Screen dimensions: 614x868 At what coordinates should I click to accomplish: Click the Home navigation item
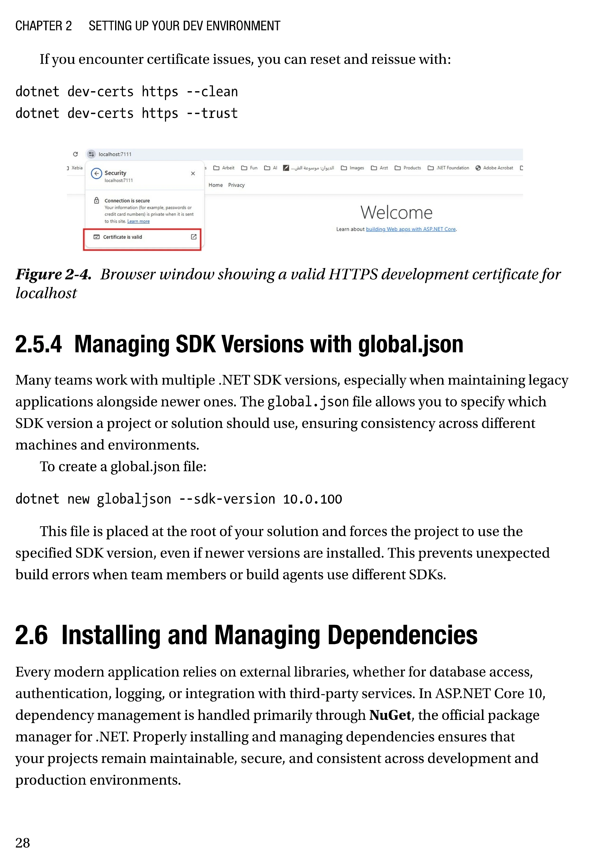[x=216, y=185]
